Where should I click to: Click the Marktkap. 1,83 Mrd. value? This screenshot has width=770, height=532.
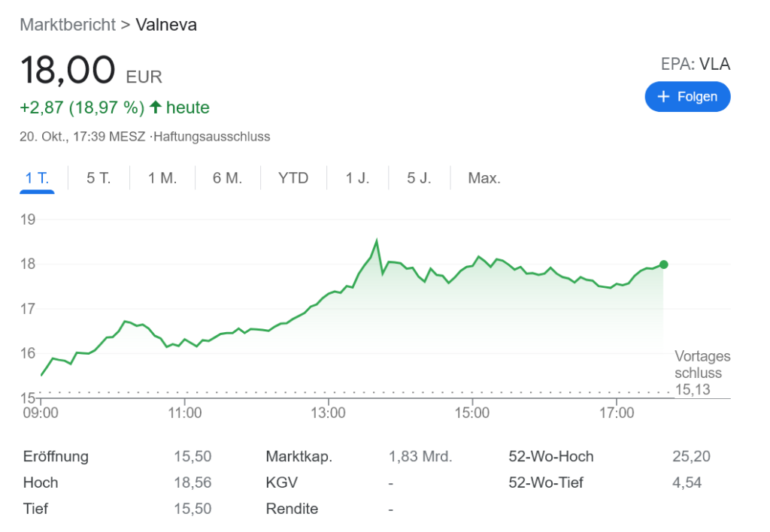coord(420,456)
